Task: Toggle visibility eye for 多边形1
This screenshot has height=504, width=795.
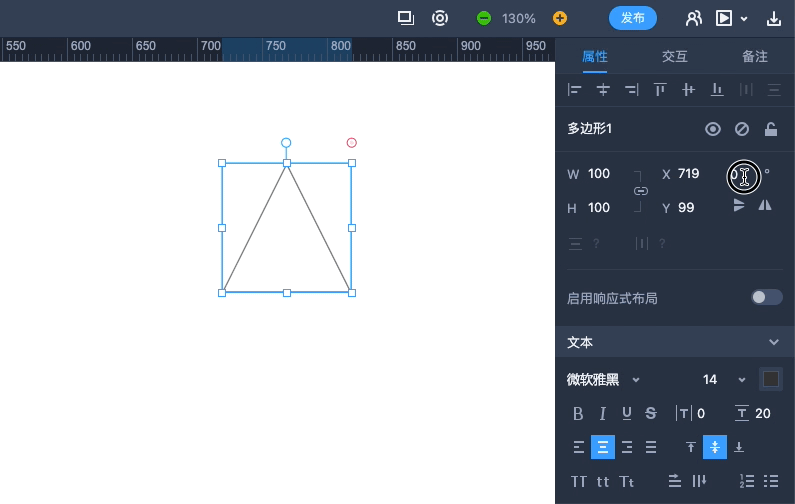Action: pos(713,129)
